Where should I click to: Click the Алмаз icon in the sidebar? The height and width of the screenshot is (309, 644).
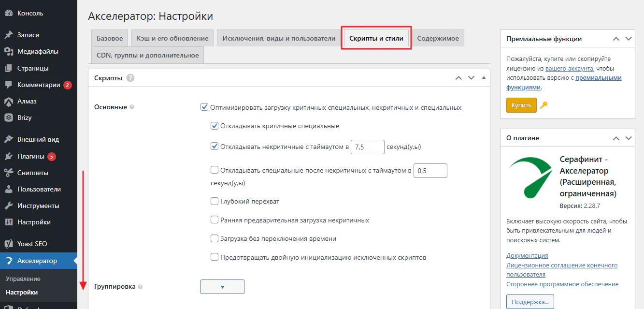8,101
